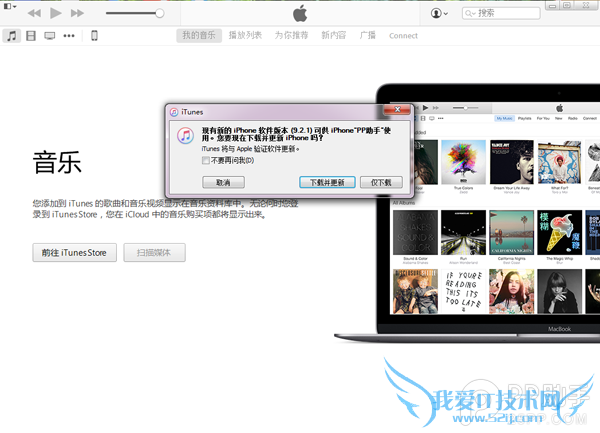Open the sidebar menu dropdown at top-left

tap(10, 7)
